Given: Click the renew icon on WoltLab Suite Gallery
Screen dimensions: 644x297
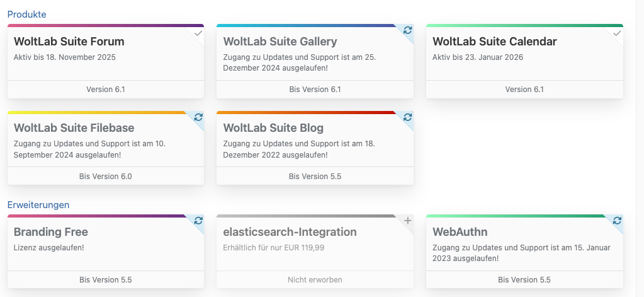Looking at the screenshot, I should 408,30.
